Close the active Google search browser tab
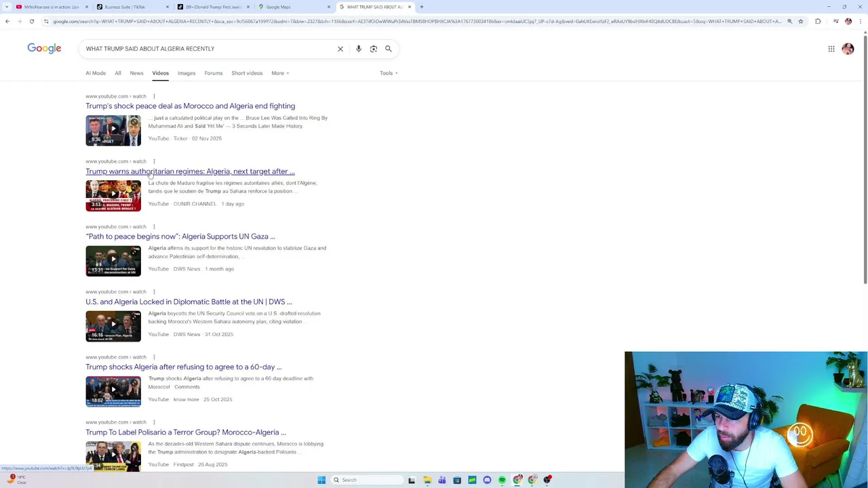The height and width of the screenshot is (488, 868). point(410,7)
